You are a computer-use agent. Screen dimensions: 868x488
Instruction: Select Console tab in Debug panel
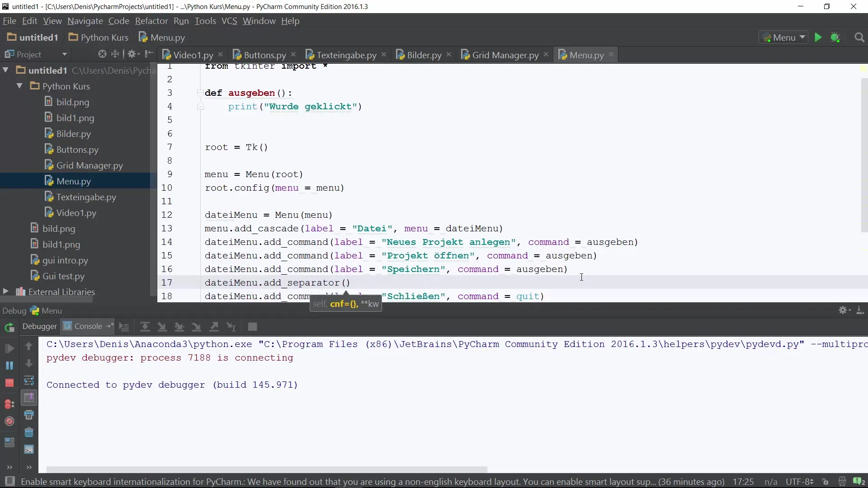point(88,326)
